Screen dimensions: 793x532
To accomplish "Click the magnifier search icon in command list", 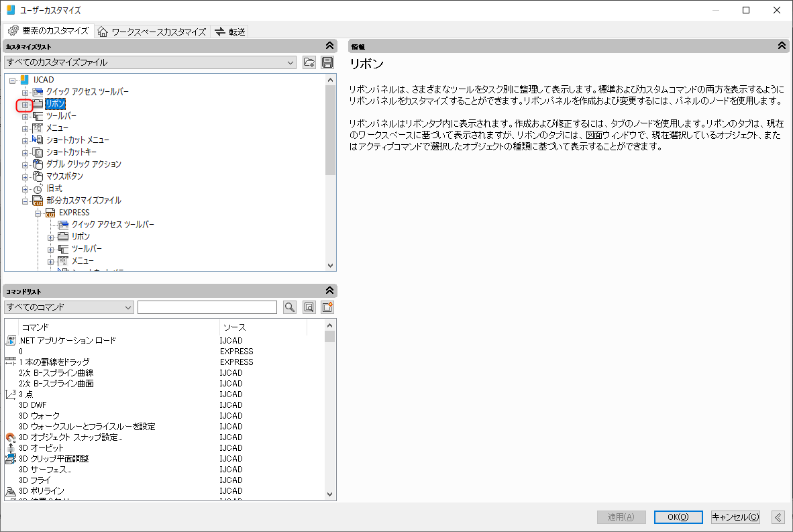I will pos(290,307).
